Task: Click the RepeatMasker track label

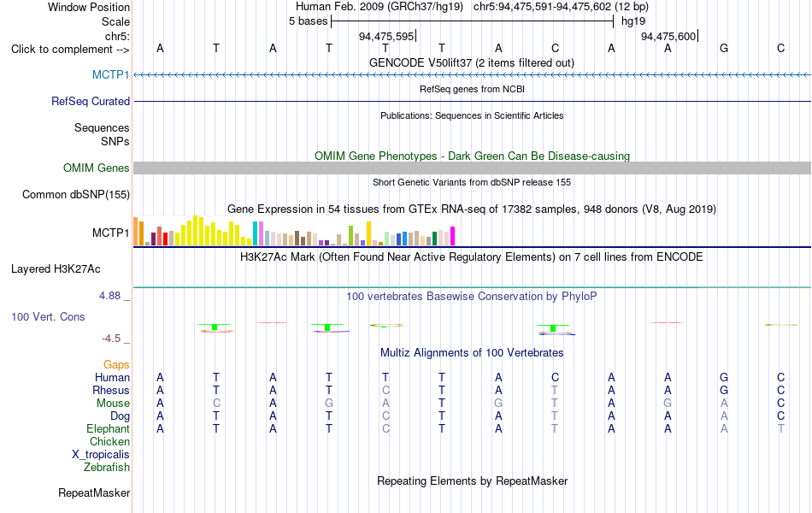Action: point(94,492)
